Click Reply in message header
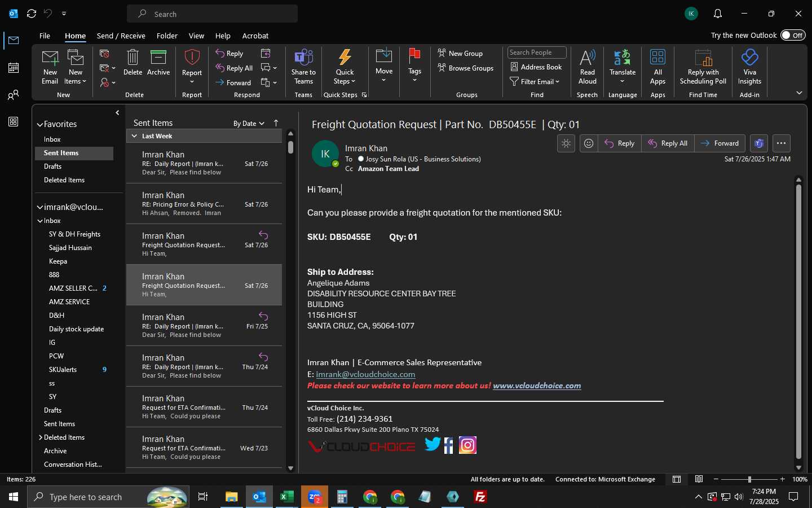The width and height of the screenshot is (812, 508). pos(619,143)
